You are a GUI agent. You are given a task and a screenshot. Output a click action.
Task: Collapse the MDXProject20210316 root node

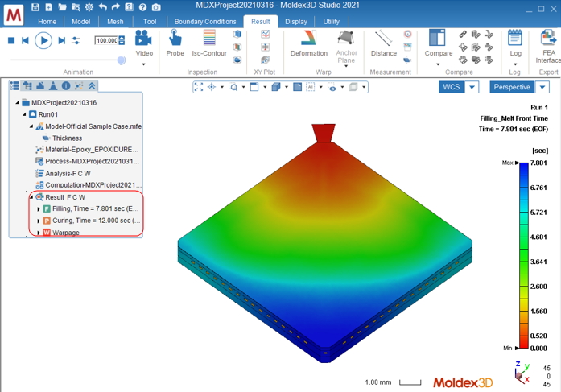coord(17,103)
